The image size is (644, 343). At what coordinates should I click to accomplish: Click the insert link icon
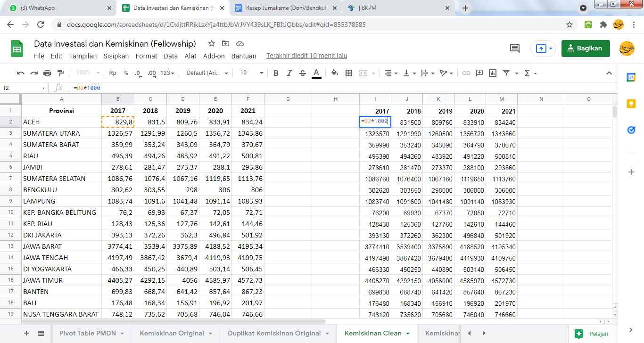[x=466, y=73]
